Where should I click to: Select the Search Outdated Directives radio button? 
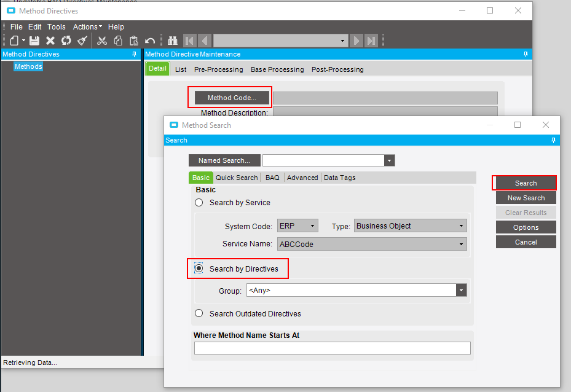[x=199, y=313]
